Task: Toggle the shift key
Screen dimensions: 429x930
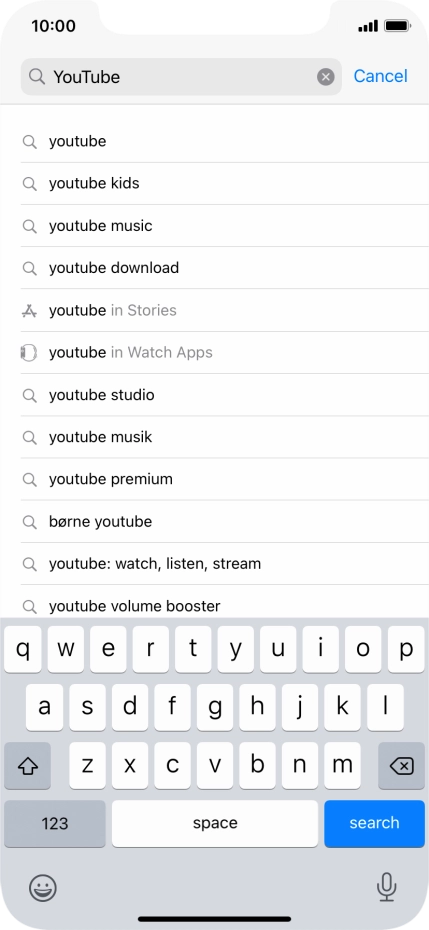Action: tap(27, 766)
